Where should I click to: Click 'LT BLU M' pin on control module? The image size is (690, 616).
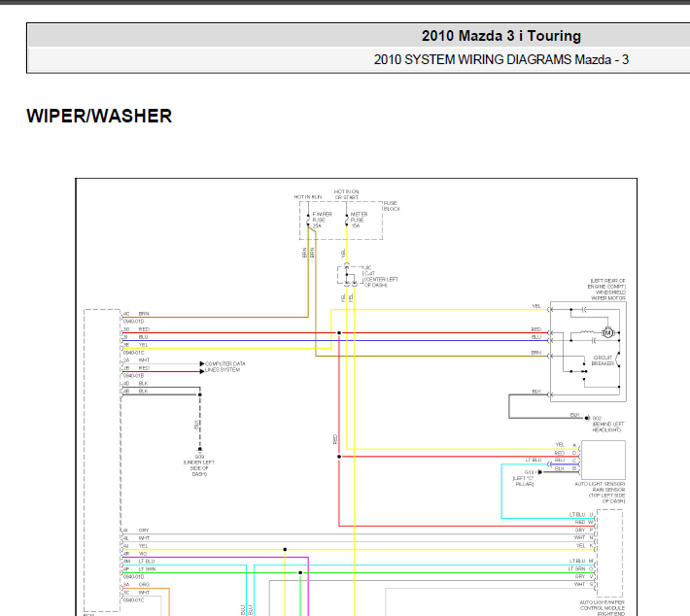[581, 561]
